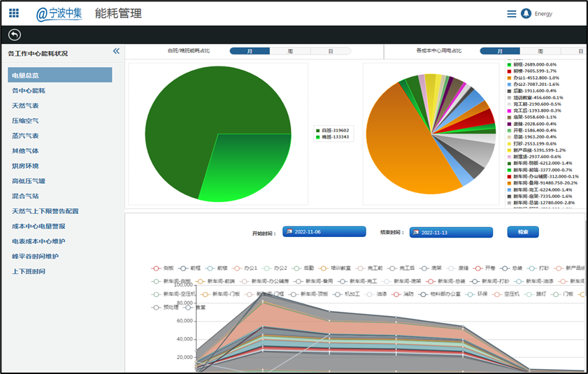
Task: Select 日 tab for day/night shift chart
Action: [x=331, y=51]
